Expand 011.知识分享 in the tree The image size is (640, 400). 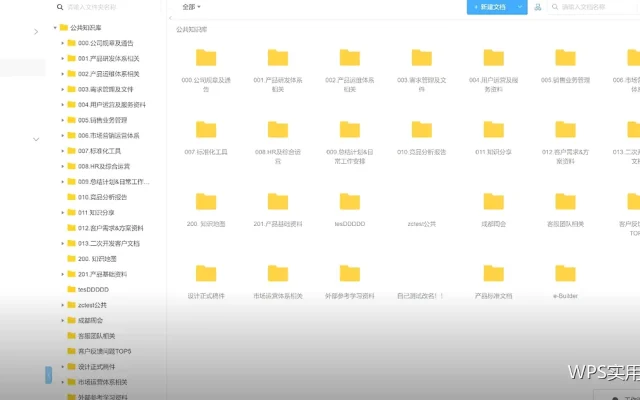pyautogui.click(x=62, y=212)
